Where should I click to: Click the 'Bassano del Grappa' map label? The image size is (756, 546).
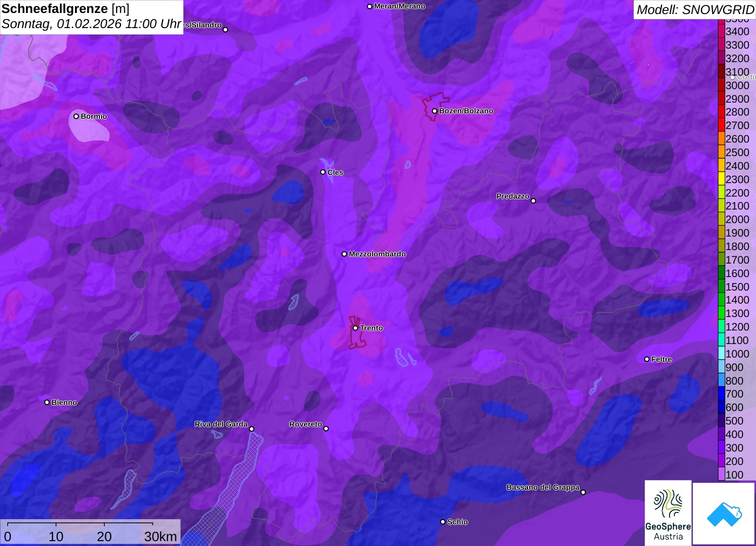click(x=543, y=487)
